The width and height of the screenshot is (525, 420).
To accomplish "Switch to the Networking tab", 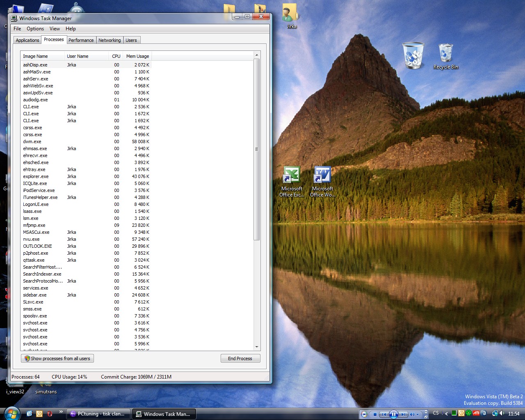I will pyautogui.click(x=110, y=40).
